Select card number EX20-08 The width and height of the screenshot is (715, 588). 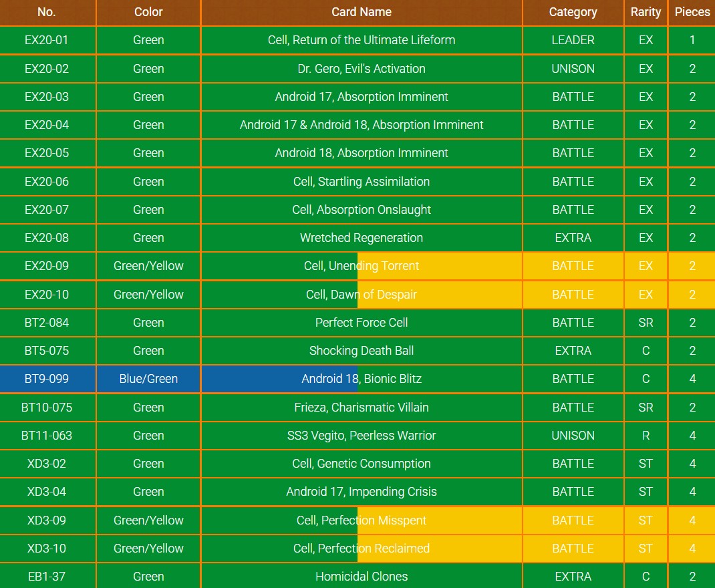[x=47, y=238]
